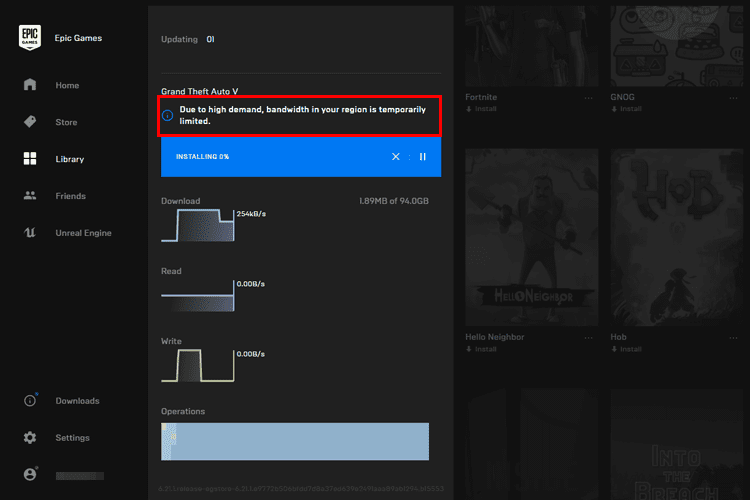Go to Home menu label
The height and width of the screenshot is (500, 750).
pos(67,85)
